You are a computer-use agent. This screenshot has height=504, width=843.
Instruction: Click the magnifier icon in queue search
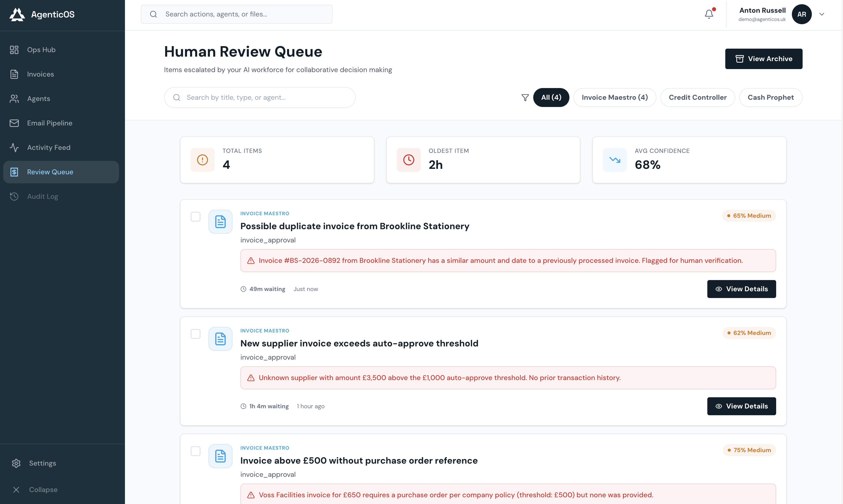177,98
